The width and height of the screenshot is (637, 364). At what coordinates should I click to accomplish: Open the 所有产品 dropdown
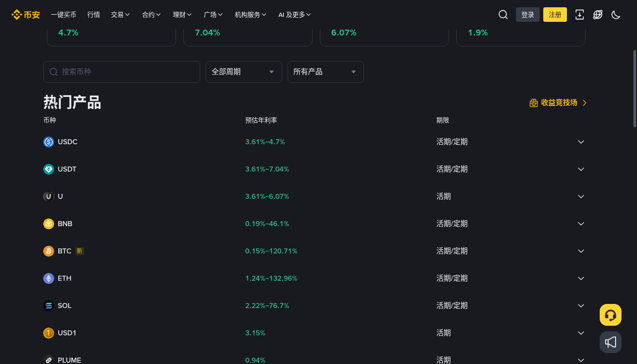pos(326,72)
